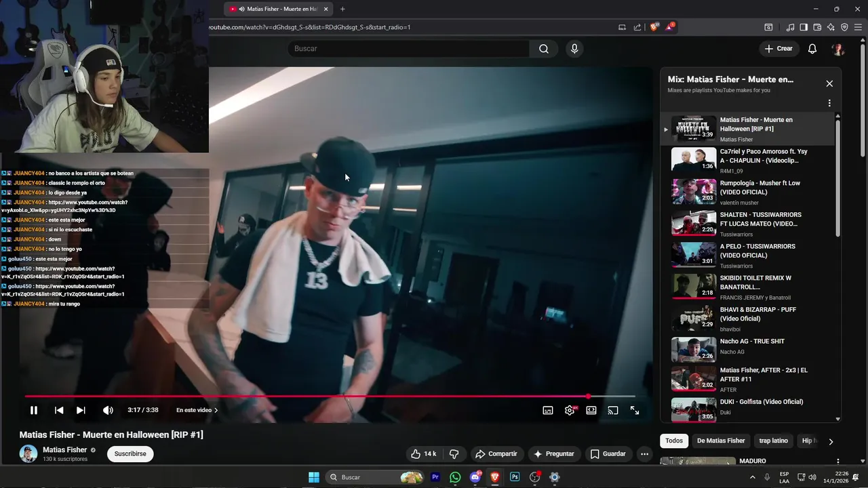The width and height of the screenshot is (868, 488).
Task: Open the YouTube account avatar menu
Action: [x=838, y=49]
